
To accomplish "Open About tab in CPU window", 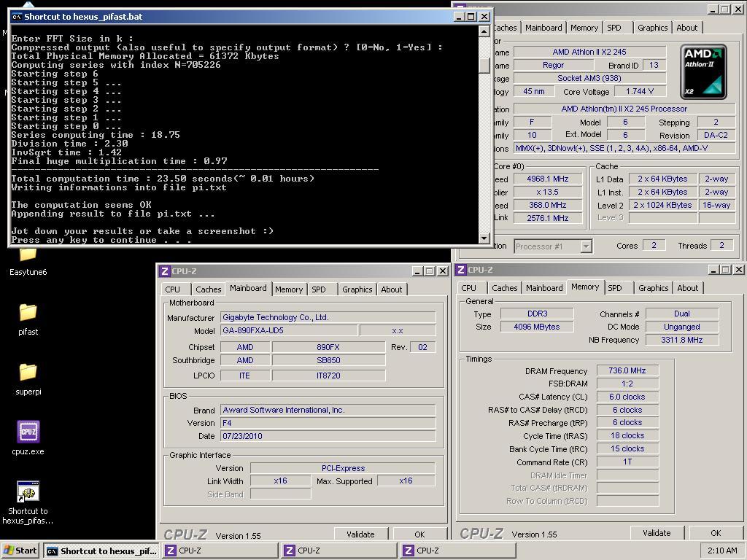I will [686, 28].
